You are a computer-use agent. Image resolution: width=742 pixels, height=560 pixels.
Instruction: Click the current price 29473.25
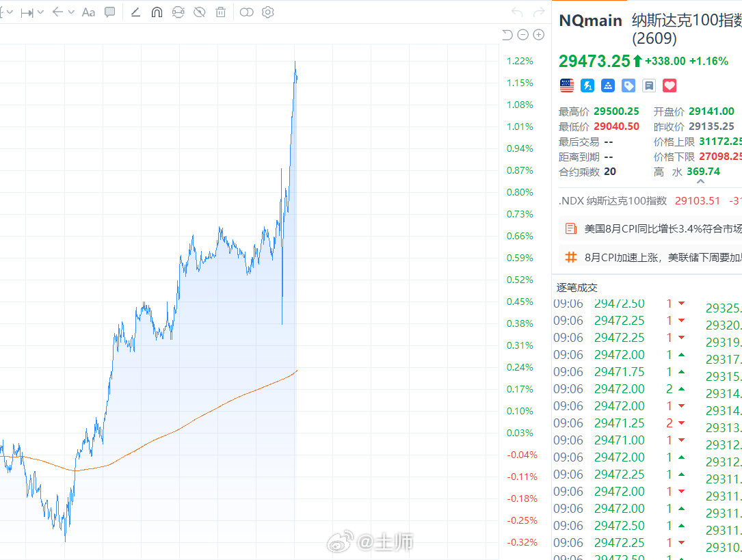594,61
